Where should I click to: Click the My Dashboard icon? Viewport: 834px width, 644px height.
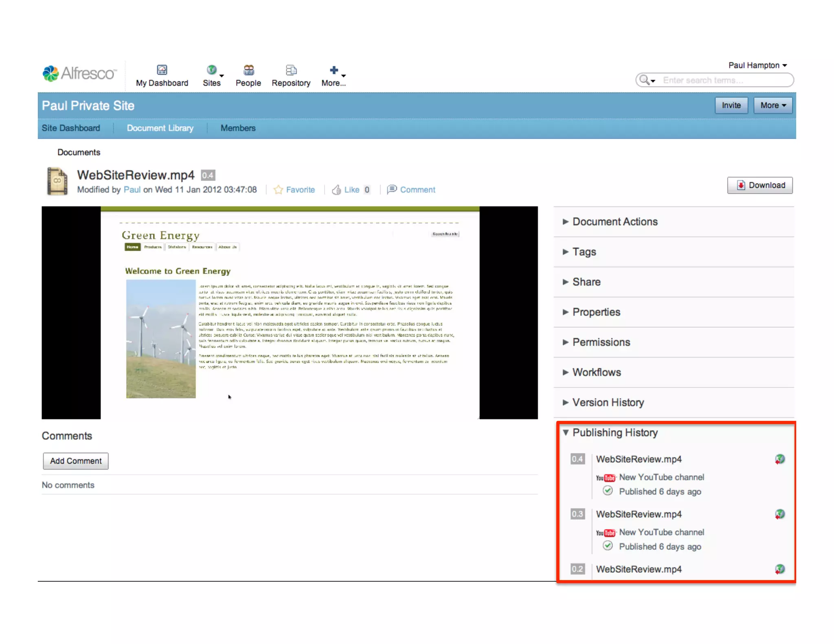point(162,70)
